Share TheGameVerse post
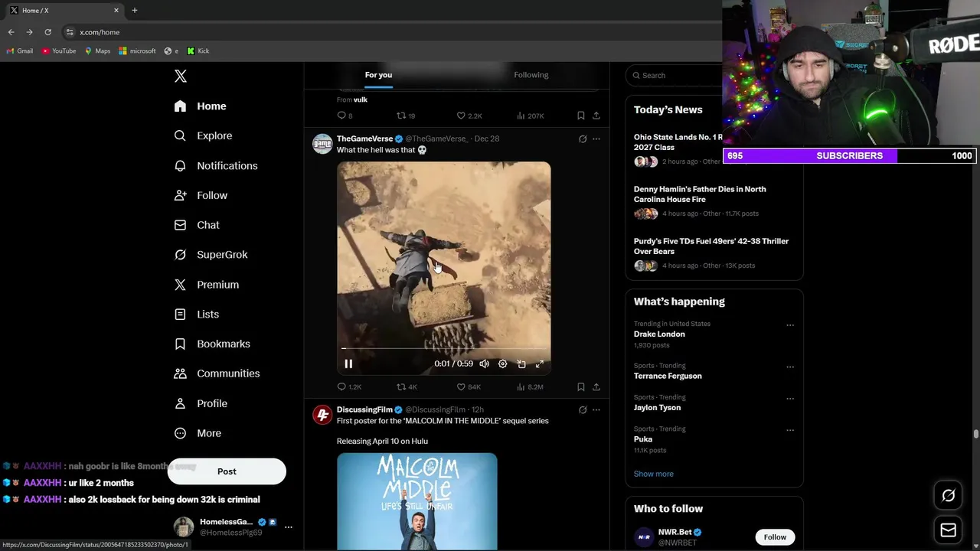Image resolution: width=980 pixels, height=551 pixels. point(596,387)
